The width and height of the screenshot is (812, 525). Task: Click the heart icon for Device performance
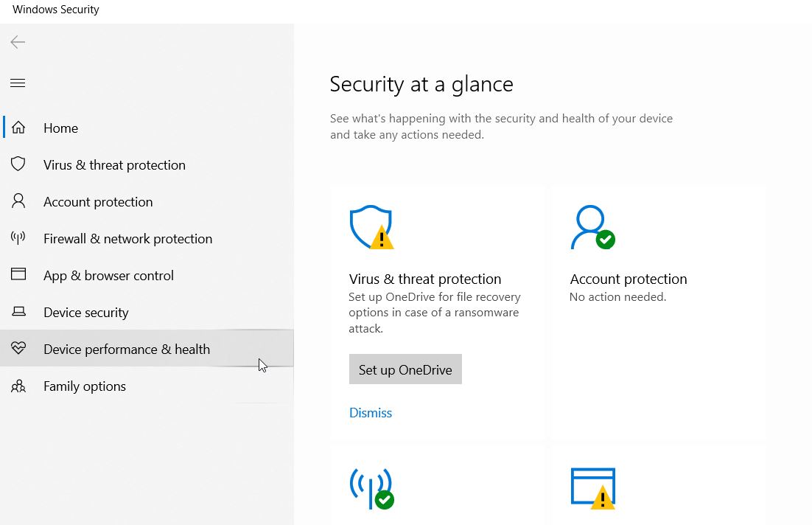pos(18,348)
